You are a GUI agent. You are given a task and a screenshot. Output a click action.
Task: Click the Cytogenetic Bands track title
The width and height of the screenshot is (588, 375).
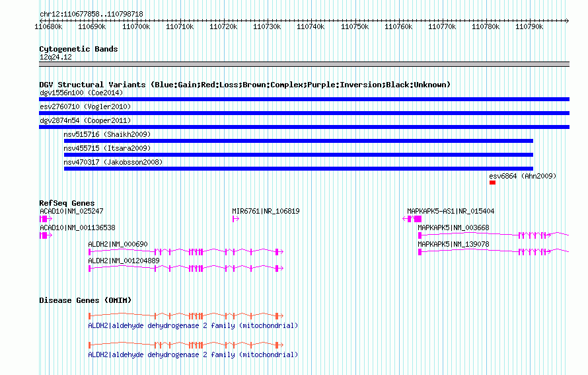point(79,49)
